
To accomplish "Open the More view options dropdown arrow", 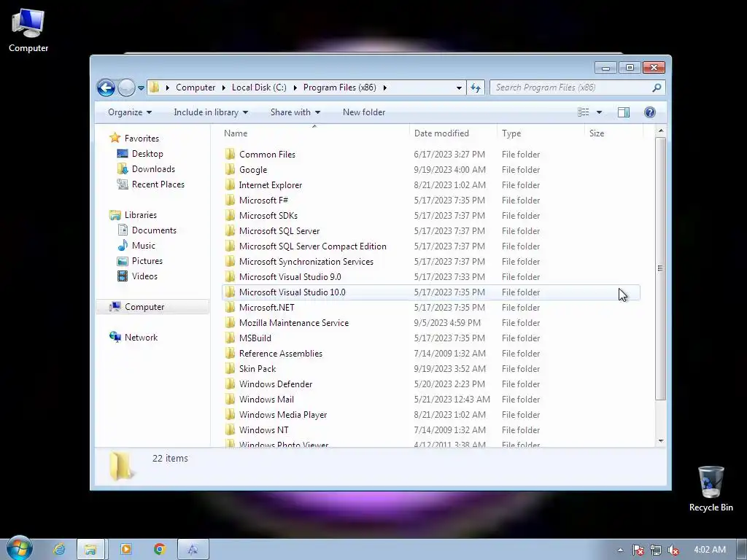I will [600, 112].
